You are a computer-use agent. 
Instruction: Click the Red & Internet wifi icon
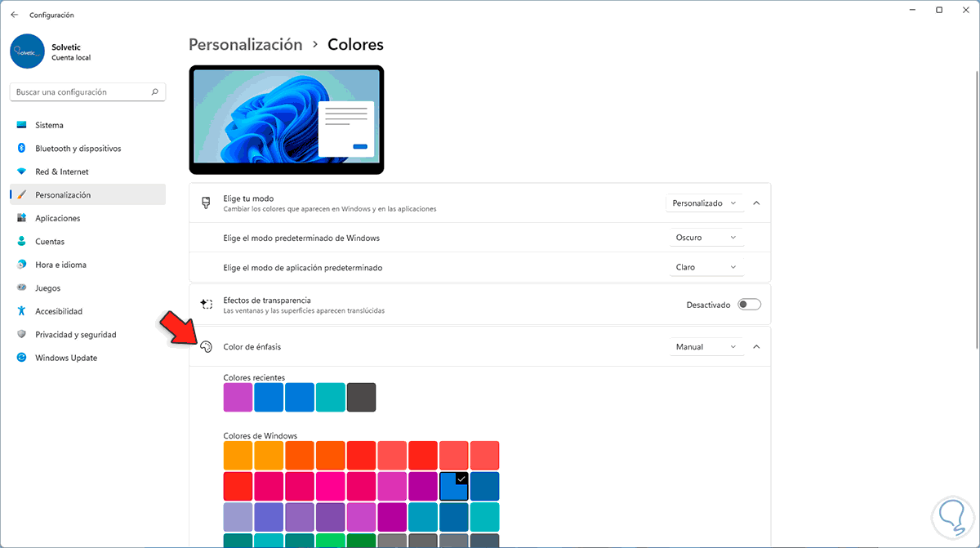[x=21, y=172]
